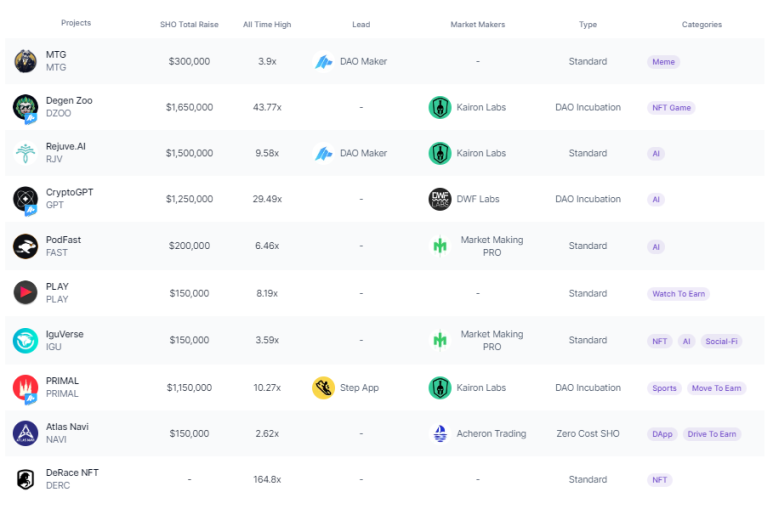Screen dimensions: 773x509
Task: Click the $1,150,000 raise value
Action: click(x=189, y=388)
